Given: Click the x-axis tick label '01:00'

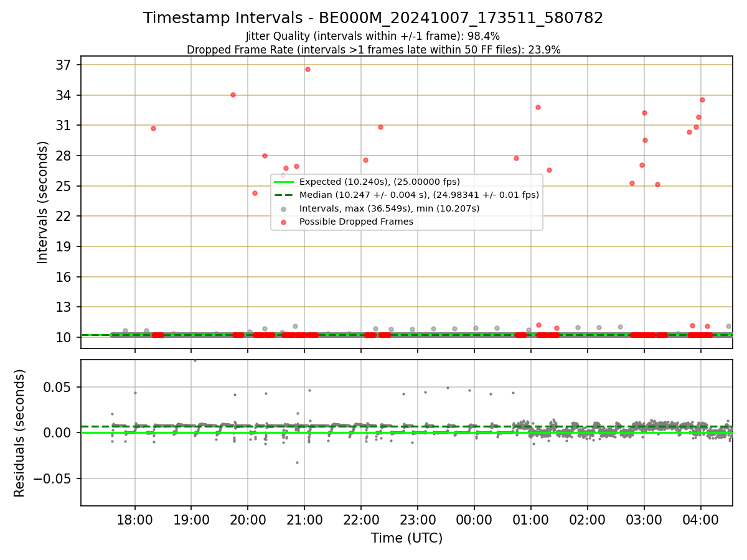Looking at the screenshot, I should coord(531,519).
